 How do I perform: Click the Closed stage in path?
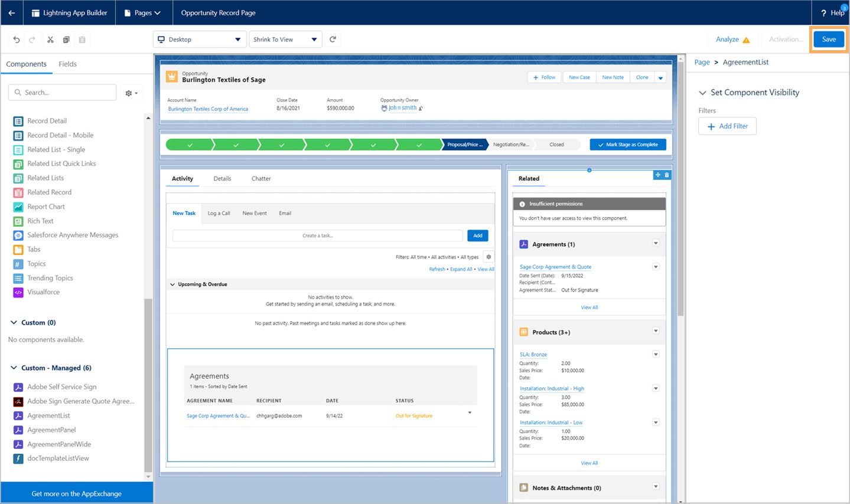point(556,145)
